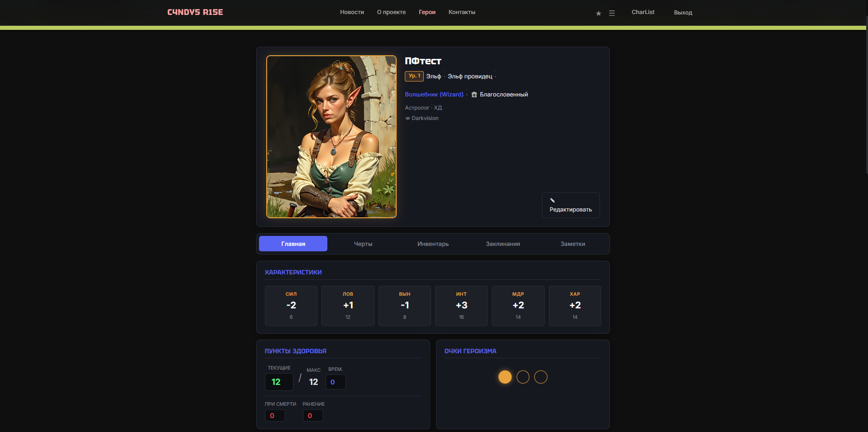The image size is (868, 432).
Task: Open the О проекте page
Action: (x=391, y=12)
